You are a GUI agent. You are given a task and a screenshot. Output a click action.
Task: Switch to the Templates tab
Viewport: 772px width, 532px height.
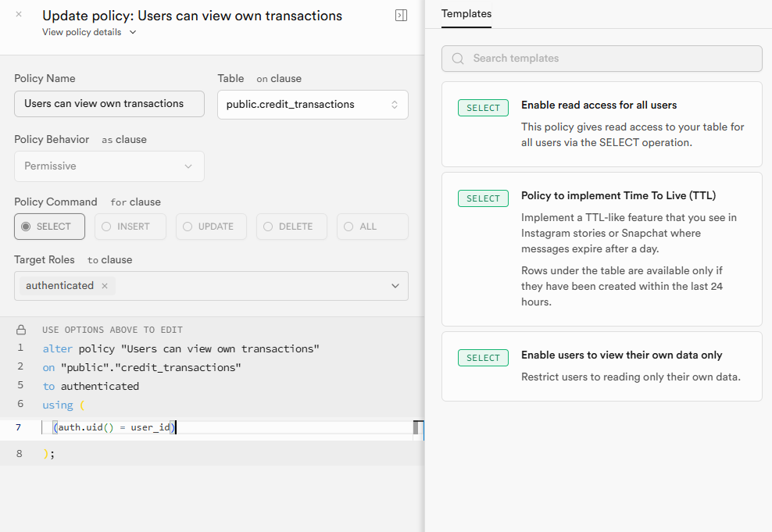pyautogui.click(x=466, y=14)
